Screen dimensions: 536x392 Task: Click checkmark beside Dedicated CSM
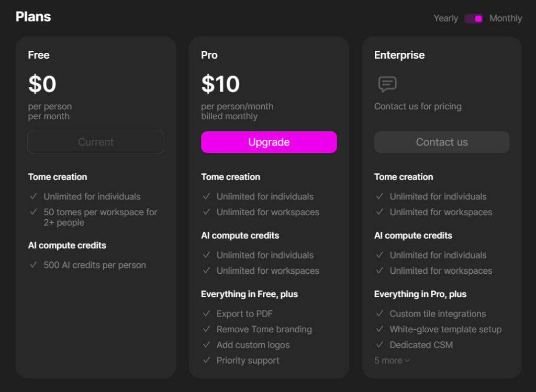tap(379, 344)
